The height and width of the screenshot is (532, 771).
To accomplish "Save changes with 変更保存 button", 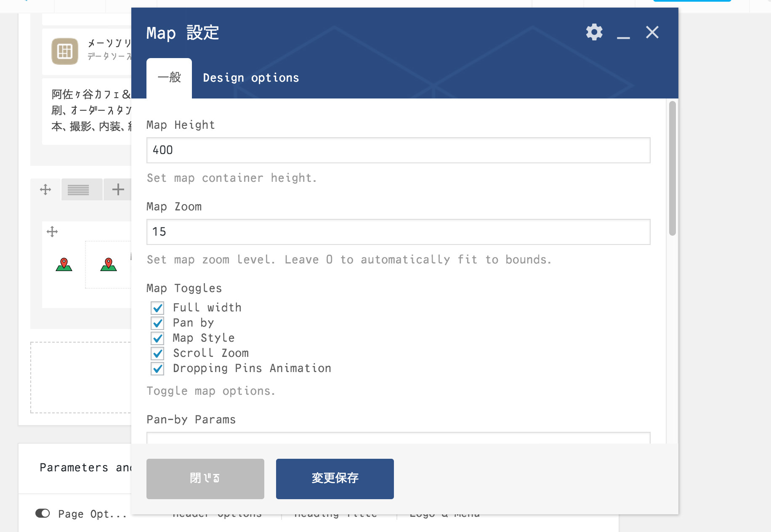I will 335,479.
